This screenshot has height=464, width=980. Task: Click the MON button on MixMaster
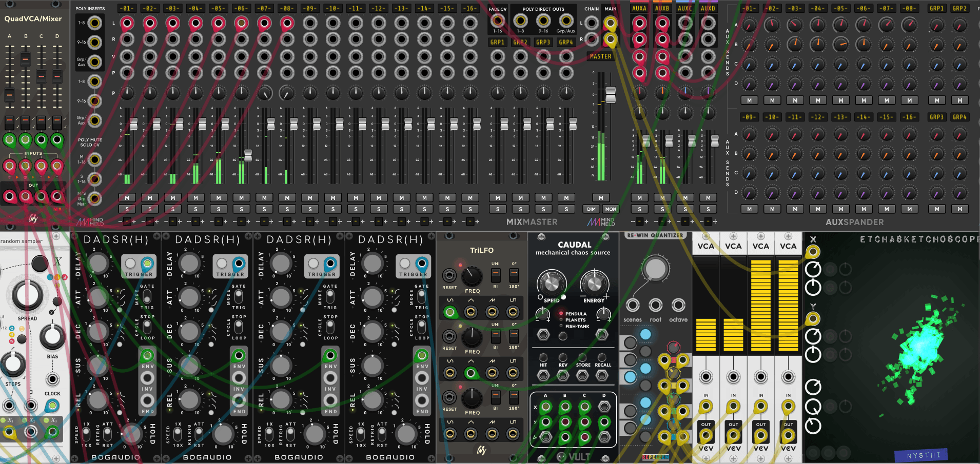click(x=610, y=209)
